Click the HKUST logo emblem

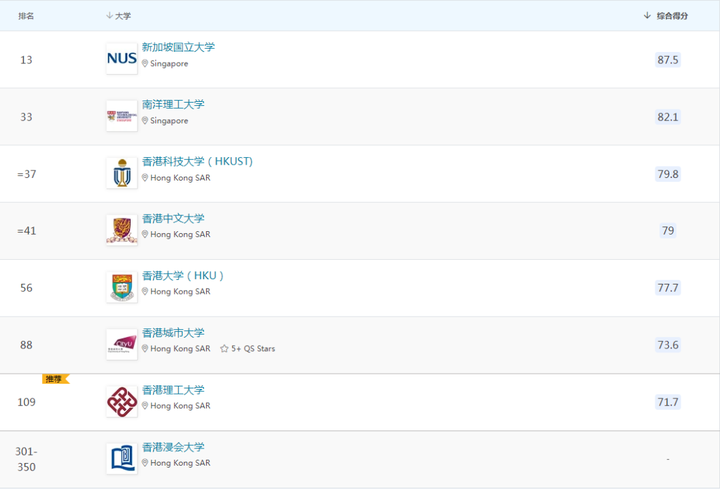(122, 173)
